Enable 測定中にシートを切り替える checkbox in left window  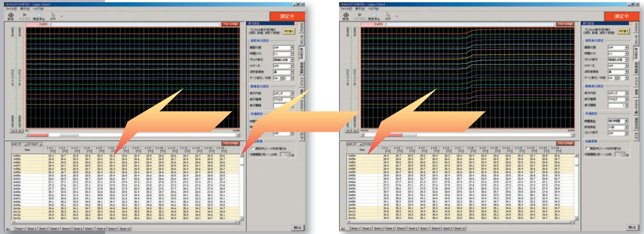(252, 148)
